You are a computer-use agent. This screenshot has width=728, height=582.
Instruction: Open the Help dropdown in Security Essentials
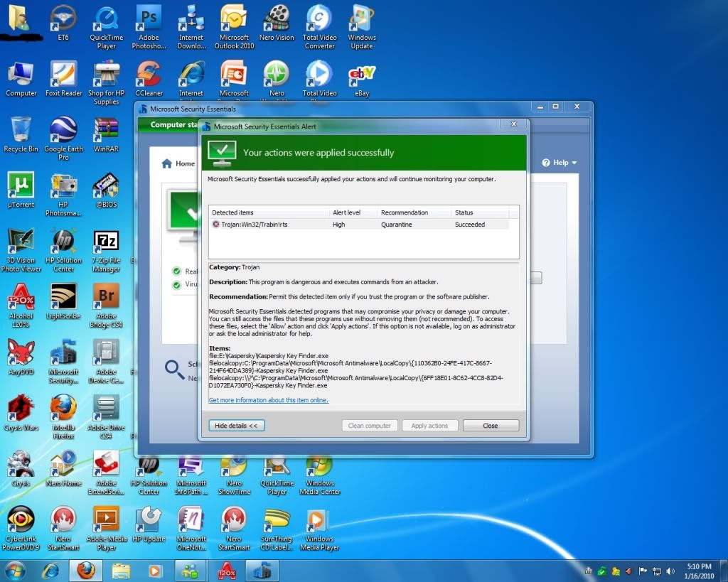[560, 163]
